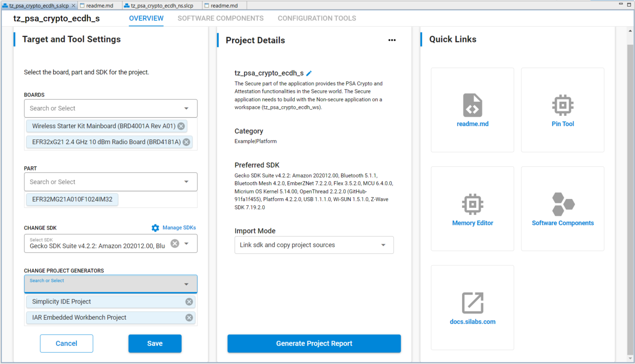Open the readme.md quick link icon
The height and width of the screenshot is (364, 635).
472,105
